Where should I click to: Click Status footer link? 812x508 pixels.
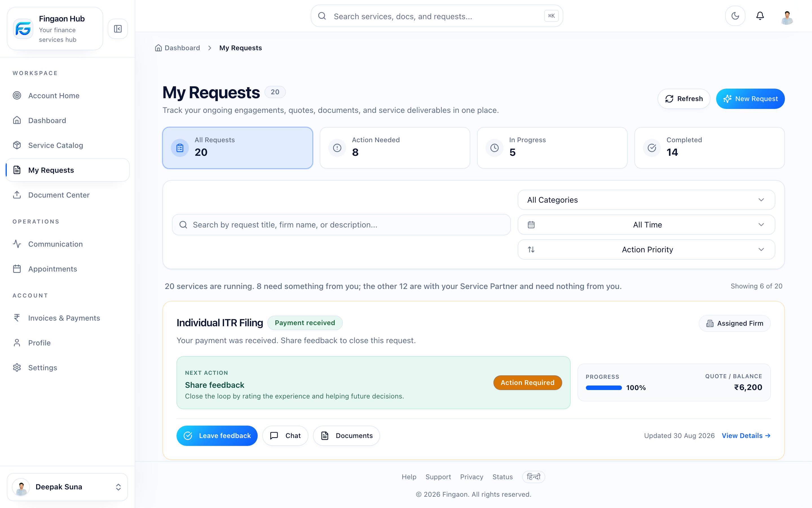click(503, 477)
